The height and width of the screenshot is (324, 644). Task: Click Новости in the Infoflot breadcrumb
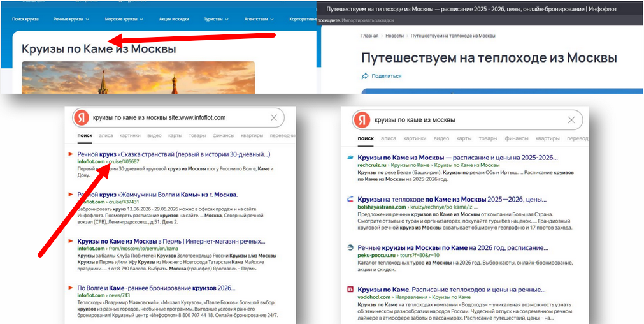(x=395, y=36)
